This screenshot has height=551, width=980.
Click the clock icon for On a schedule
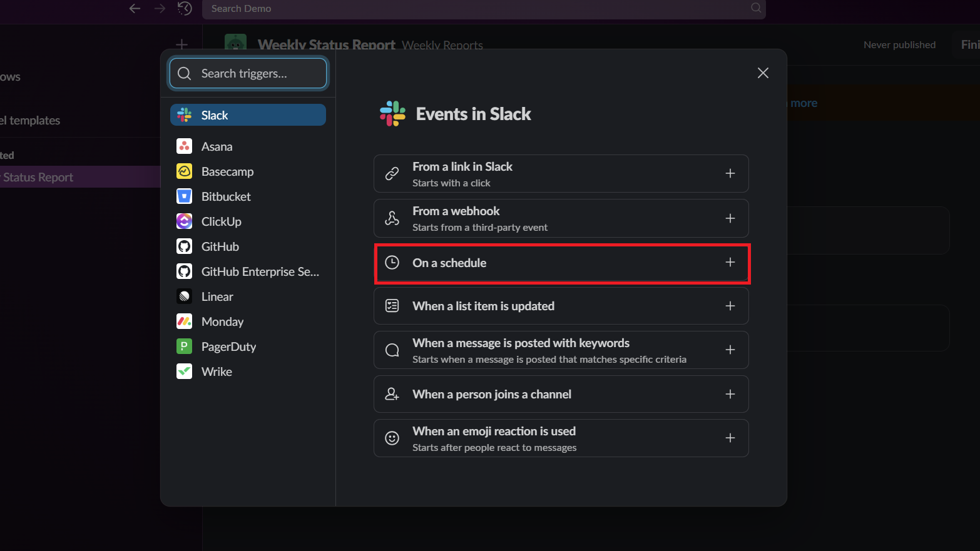point(392,263)
